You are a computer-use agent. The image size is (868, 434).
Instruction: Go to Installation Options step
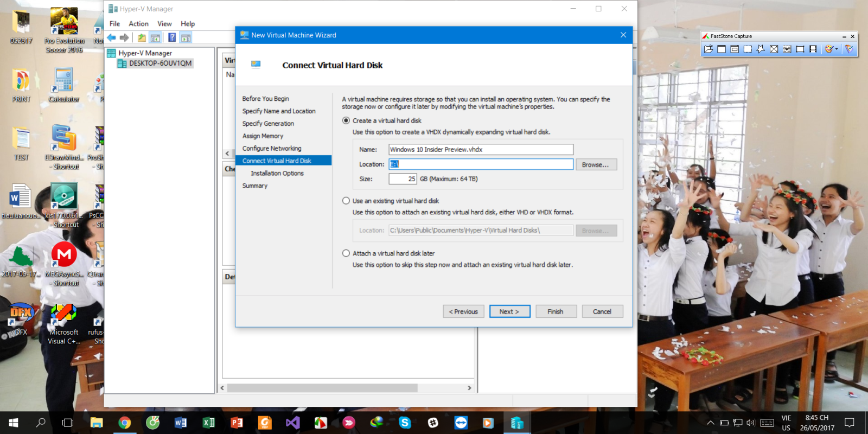[277, 174]
